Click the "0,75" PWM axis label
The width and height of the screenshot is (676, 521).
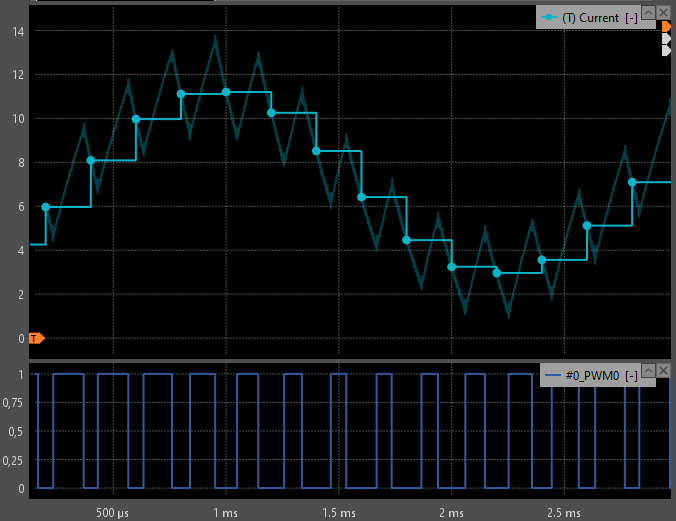(x=13, y=403)
